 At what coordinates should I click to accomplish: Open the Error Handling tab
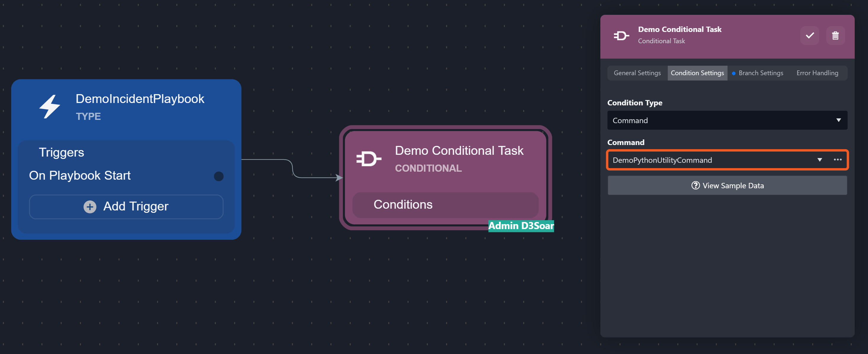(817, 73)
